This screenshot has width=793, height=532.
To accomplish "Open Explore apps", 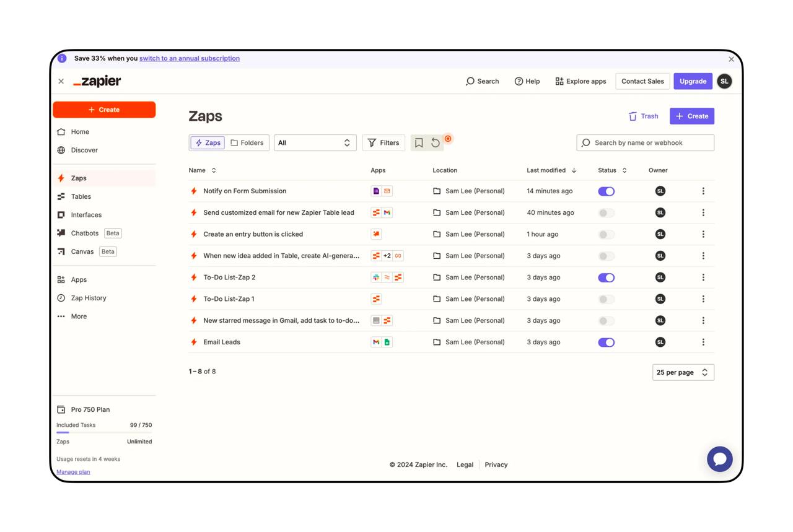I will point(581,81).
